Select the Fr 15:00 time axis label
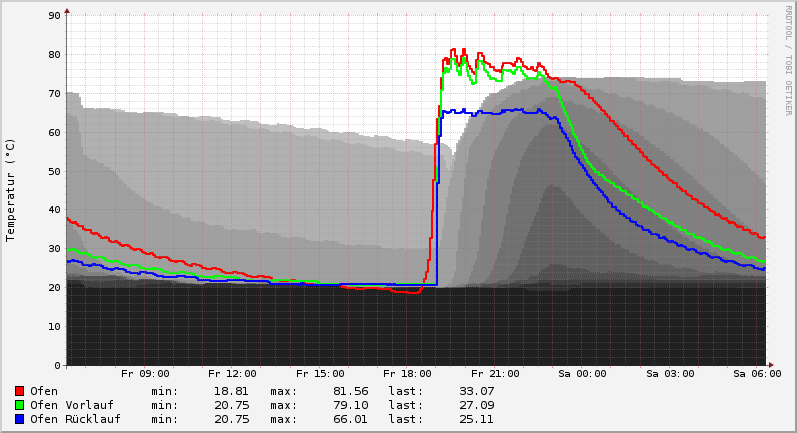Screen dimensions: 797x433 pos(320,374)
